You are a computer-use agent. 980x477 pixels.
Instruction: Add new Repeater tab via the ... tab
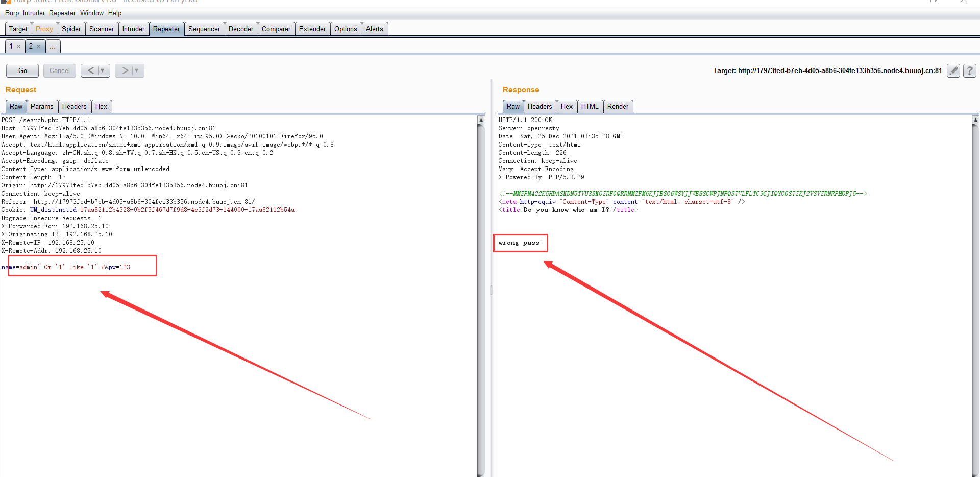(53, 46)
